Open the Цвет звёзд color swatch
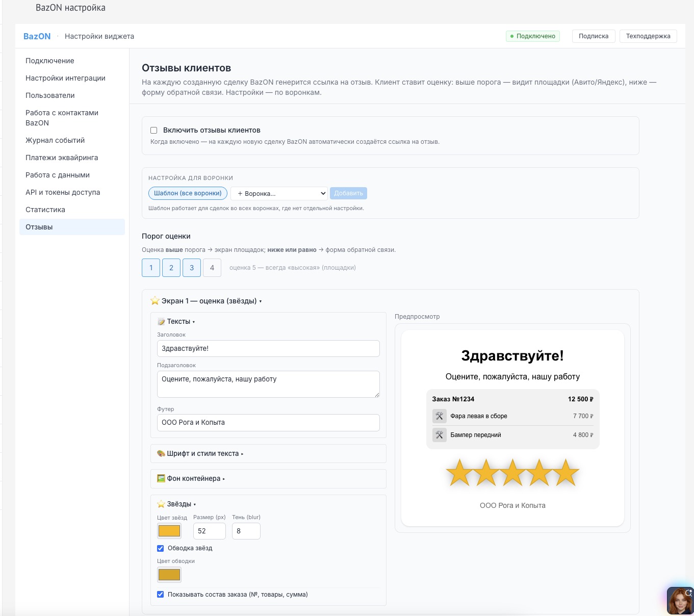694x616 pixels. click(169, 531)
